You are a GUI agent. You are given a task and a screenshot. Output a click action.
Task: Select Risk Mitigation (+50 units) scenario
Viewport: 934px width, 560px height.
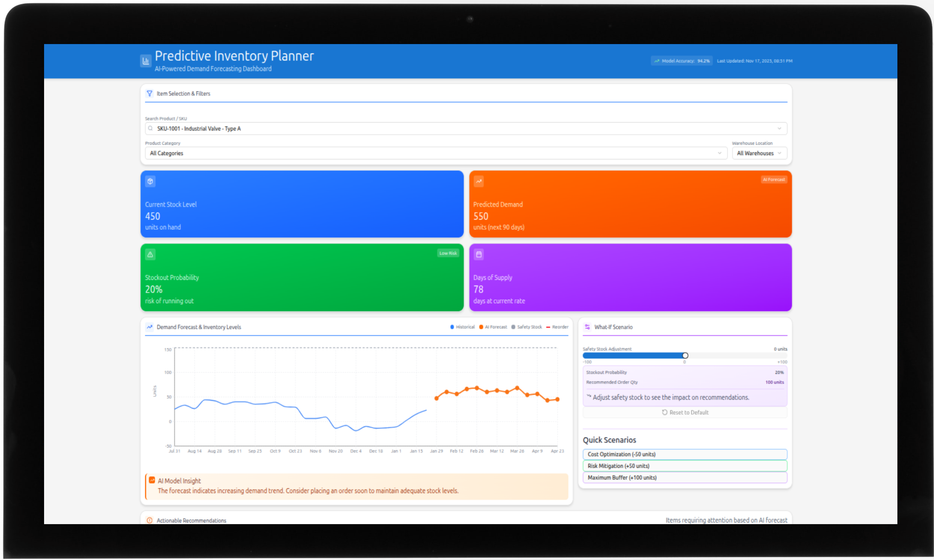coord(684,466)
